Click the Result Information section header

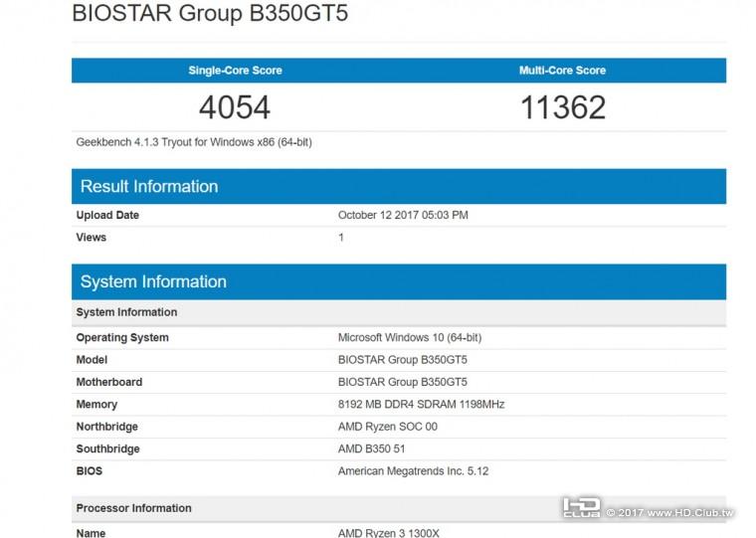pyautogui.click(x=149, y=187)
